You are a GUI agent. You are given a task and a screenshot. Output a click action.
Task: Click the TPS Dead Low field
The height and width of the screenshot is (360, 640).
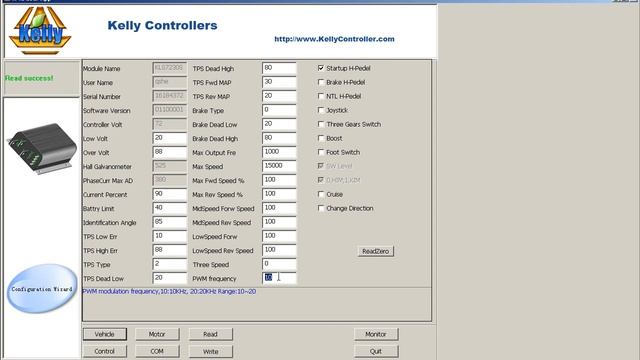click(170, 278)
